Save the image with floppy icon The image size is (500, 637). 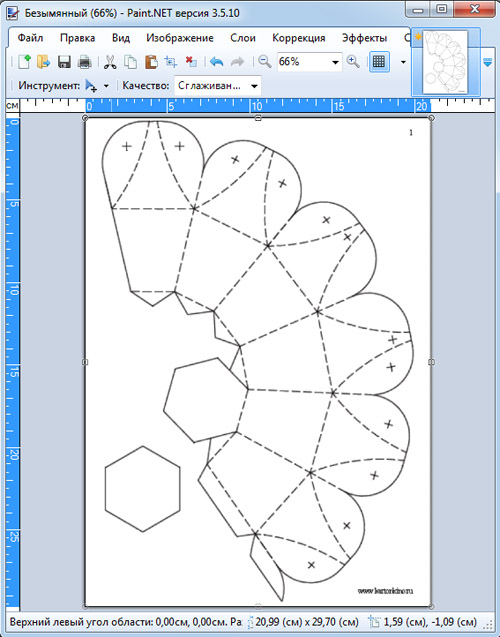[x=64, y=62]
